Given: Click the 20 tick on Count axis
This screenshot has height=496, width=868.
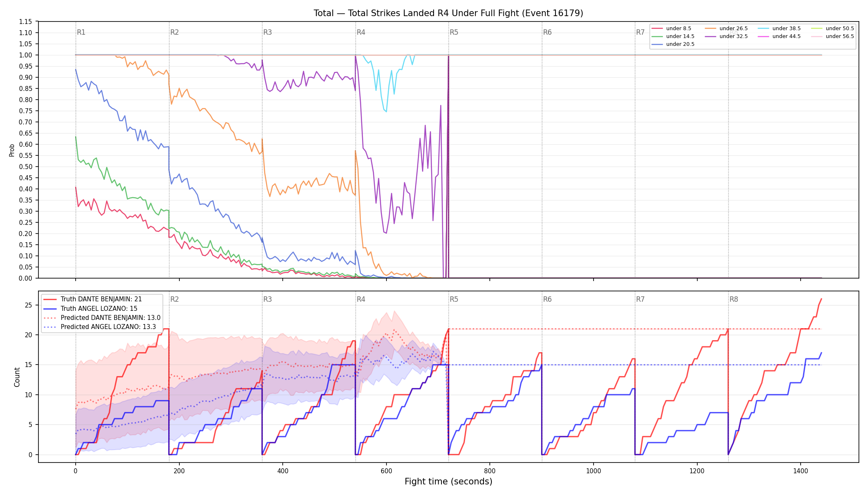Looking at the screenshot, I should (29, 335).
